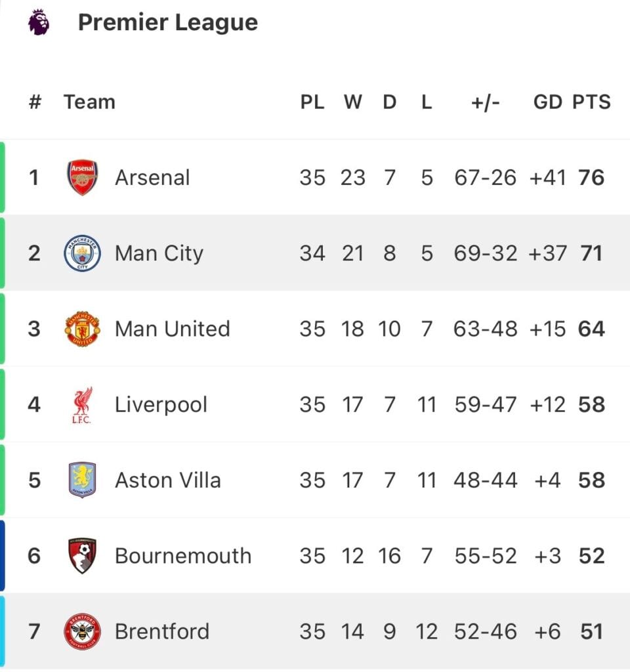The image size is (630, 672).
Task: Click the Liverpool LFC liver bird logo
Action: (82, 405)
